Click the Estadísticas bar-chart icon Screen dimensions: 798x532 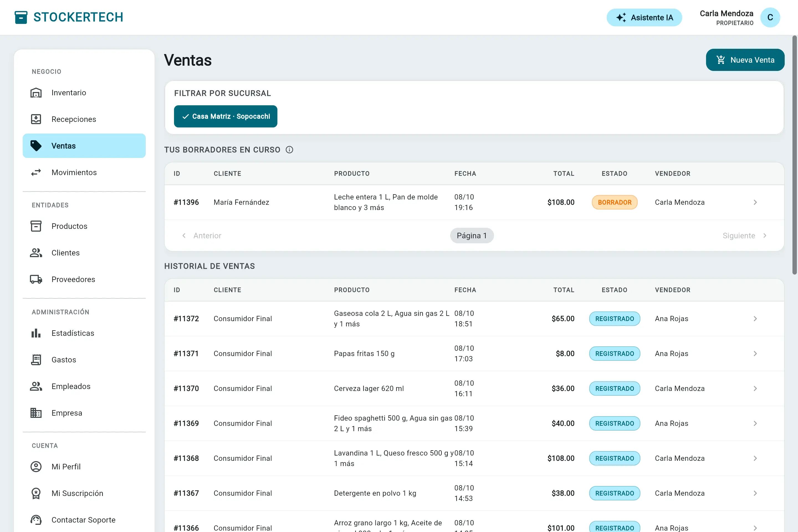(x=36, y=333)
